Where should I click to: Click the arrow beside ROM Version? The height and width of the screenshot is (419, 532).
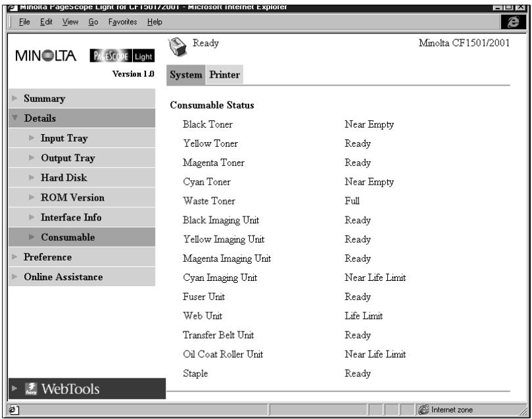[32, 197]
